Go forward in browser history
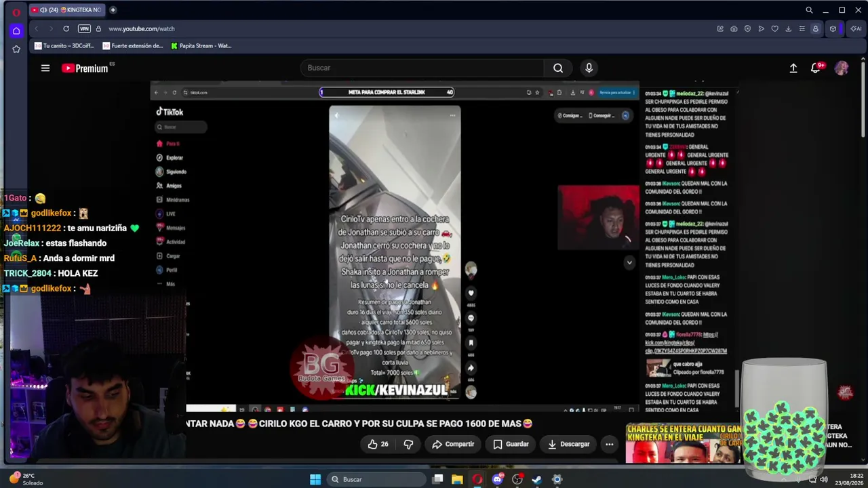 [x=51, y=28]
